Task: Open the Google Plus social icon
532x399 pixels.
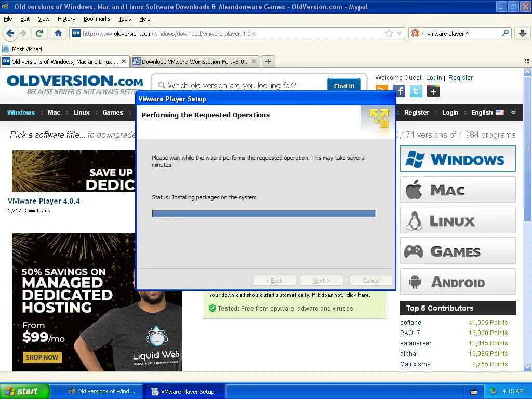Action: [x=433, y=90]
